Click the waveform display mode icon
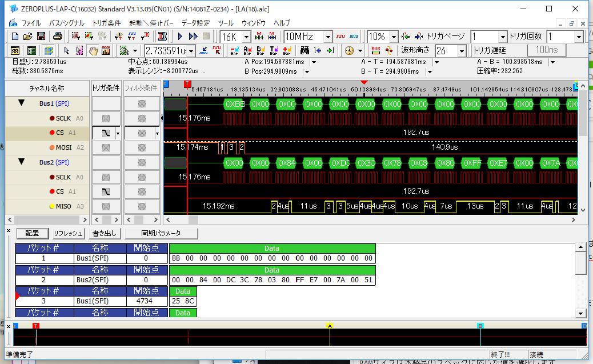 click(15, 50)
